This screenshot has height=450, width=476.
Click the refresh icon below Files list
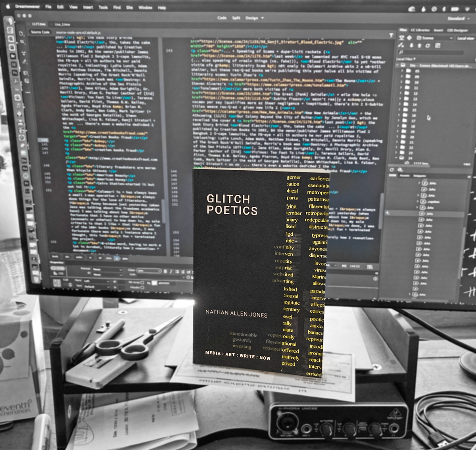pyautogui.click(x=392, y=170)
